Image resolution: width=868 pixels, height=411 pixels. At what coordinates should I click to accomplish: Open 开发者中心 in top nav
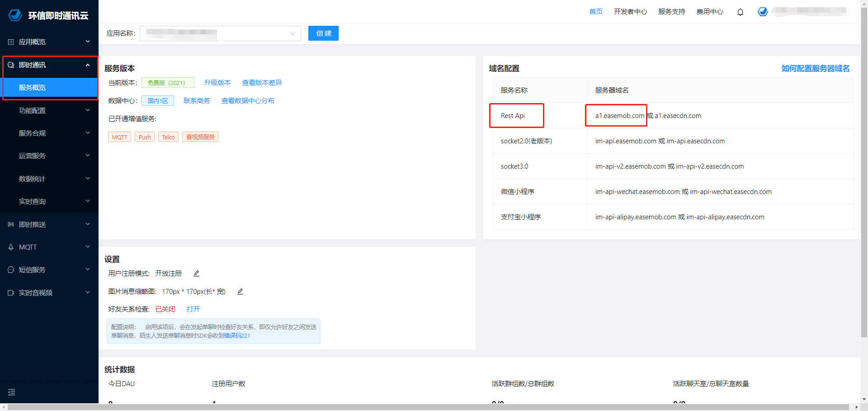(x=630, y=12)
